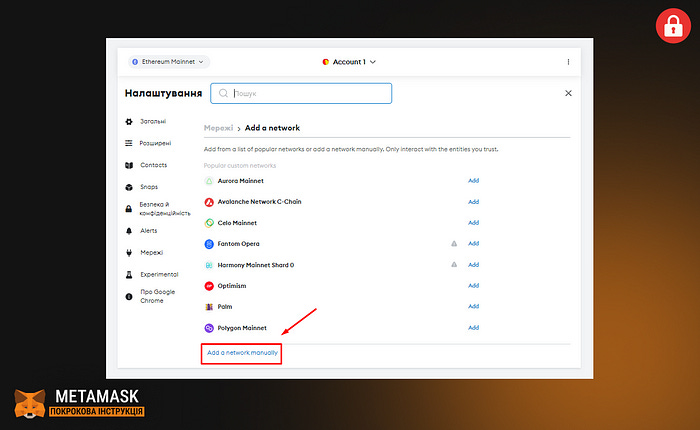The image size is (700, 430).
Task: Click the Account 1 avatar icon
Action: tap(326, 62)
